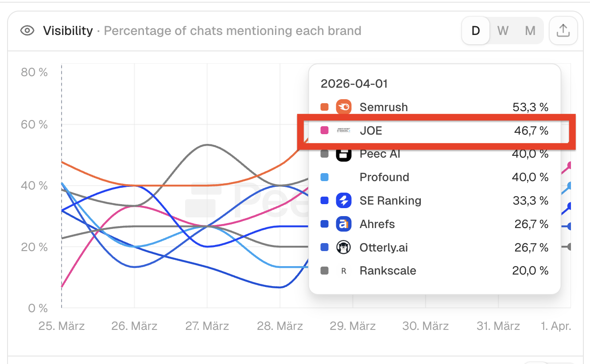Toggle the Profound series marker square
The height and width of the screenshot is (364, 590).
pyautogui.click(x=324, y=177)
